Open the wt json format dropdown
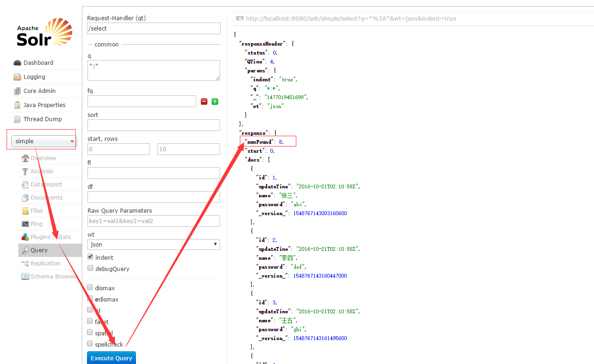Viewport: 594px width, 364px height. (x=153, y=244)
